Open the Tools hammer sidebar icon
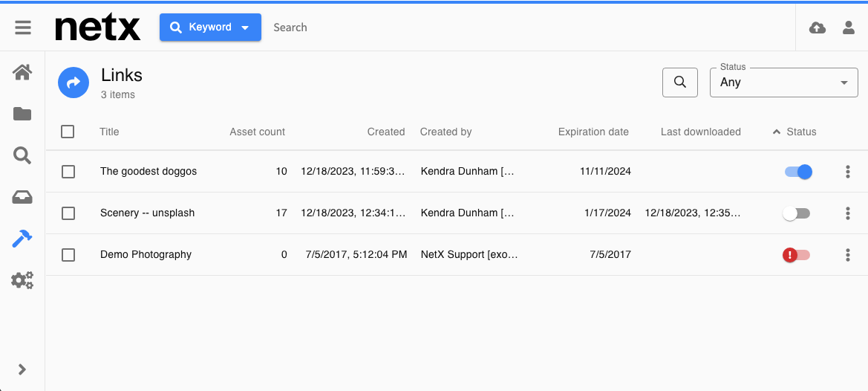The width and height of the screenshot is (868, 391). 22,239
